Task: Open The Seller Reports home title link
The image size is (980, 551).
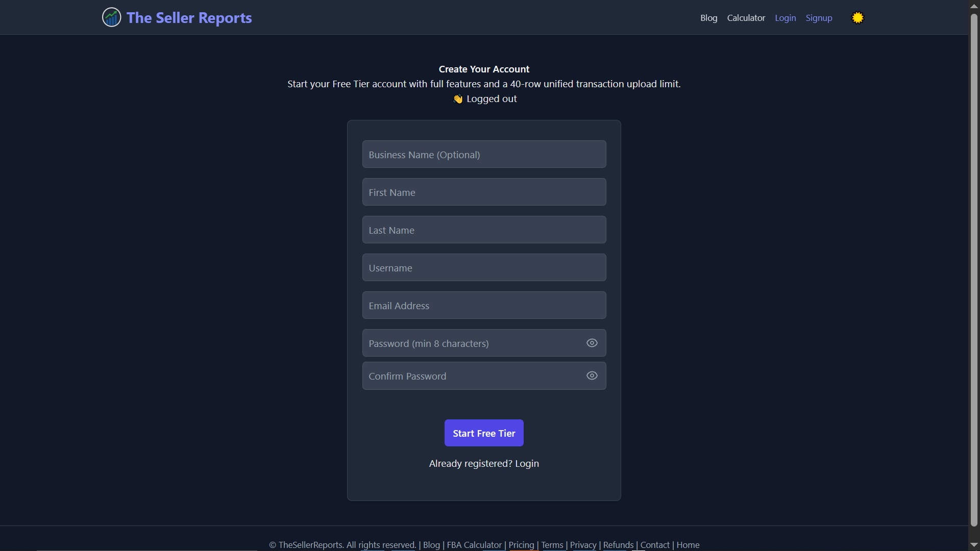Action: (189, 18)
